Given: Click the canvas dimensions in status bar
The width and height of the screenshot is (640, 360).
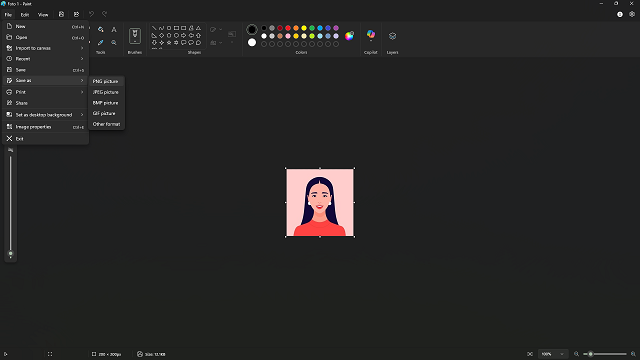Looking at the screenshot, I should point(107,354).
